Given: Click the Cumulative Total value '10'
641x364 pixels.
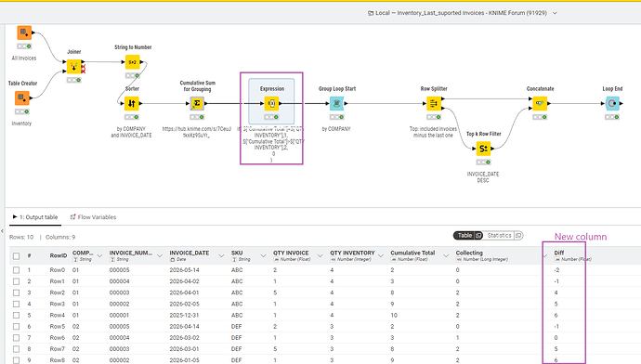Looking at the screenshot, I should pos(394,316).
